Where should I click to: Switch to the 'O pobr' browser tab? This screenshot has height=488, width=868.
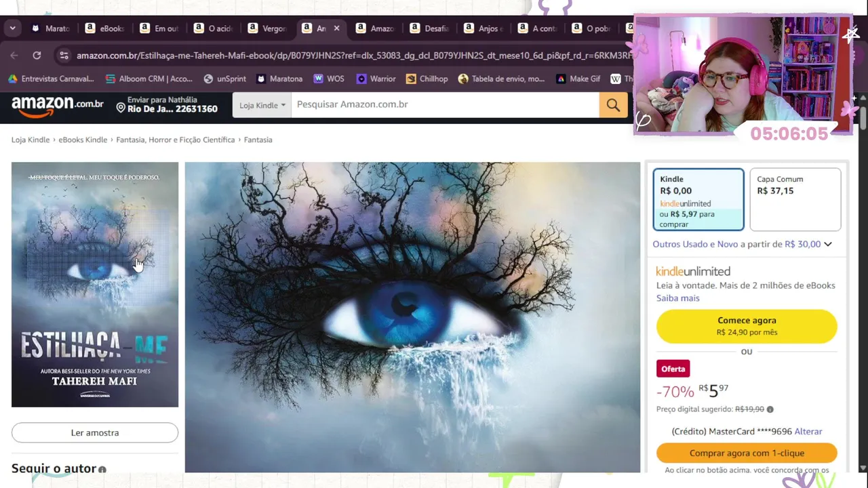pos(593,28)
